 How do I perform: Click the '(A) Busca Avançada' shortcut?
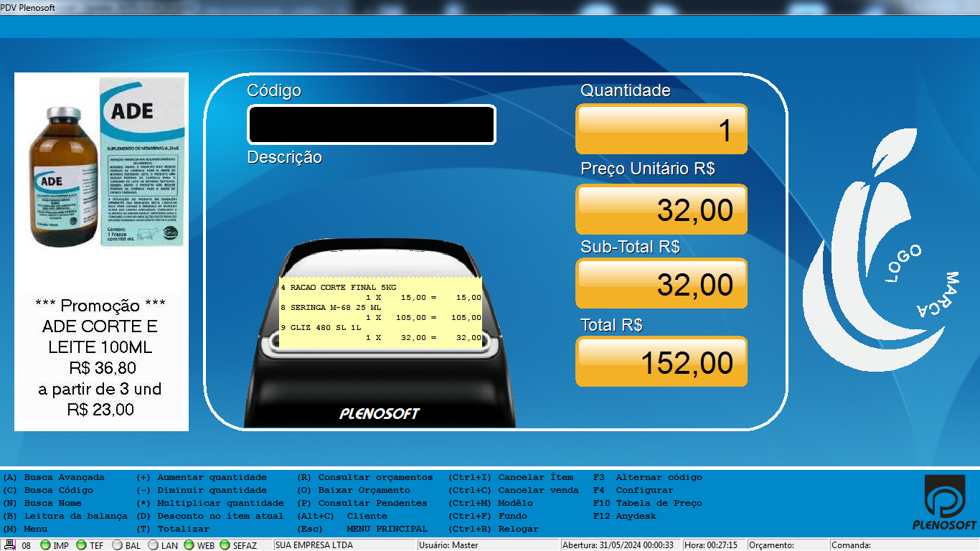(x=55, y=477)
